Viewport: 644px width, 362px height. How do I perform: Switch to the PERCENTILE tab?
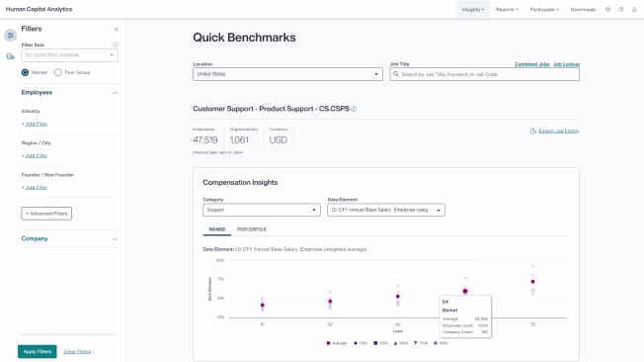(252, 229)
